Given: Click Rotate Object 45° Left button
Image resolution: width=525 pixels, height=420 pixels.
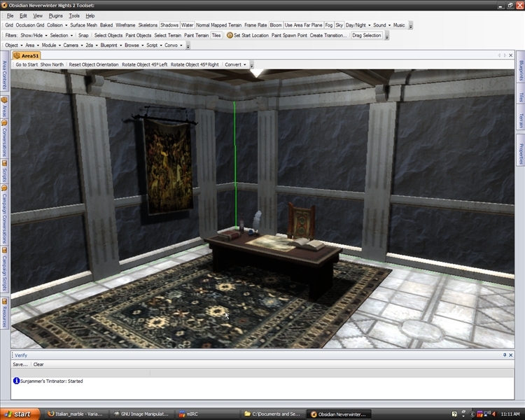Looking at the screenshot, I should pyautogui.click(x=144, y=64).
